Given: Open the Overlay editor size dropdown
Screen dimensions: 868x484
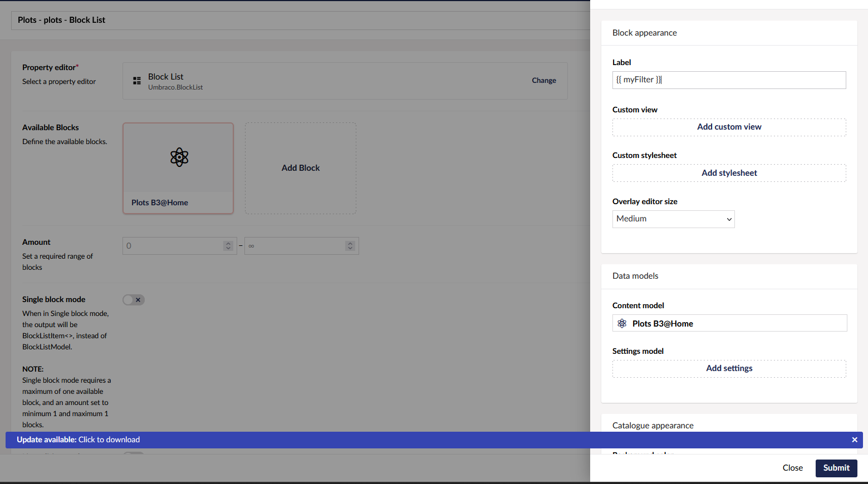Looking at the screenshot, I should tap(674, 219).
